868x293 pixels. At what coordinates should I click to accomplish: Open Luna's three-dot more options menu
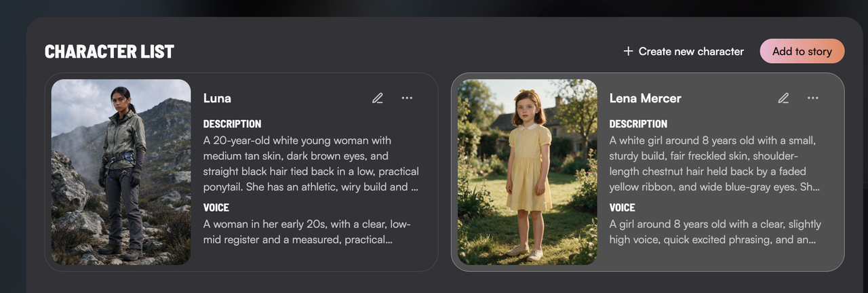pos(407,98)
